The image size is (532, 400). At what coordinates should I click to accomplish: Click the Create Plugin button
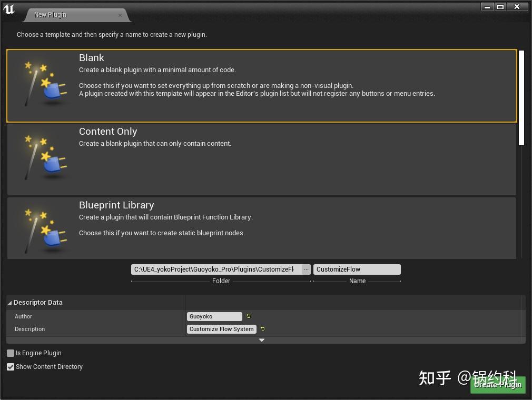pos(497,385)
